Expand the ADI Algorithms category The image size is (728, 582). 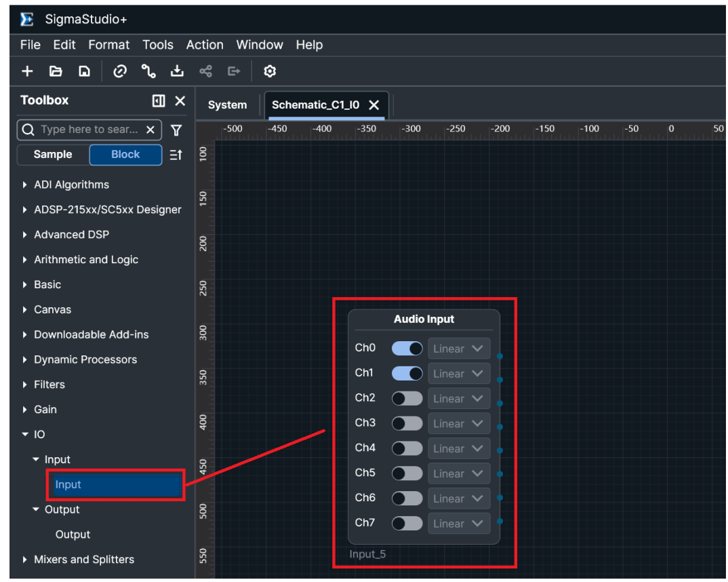pos(24,185)
